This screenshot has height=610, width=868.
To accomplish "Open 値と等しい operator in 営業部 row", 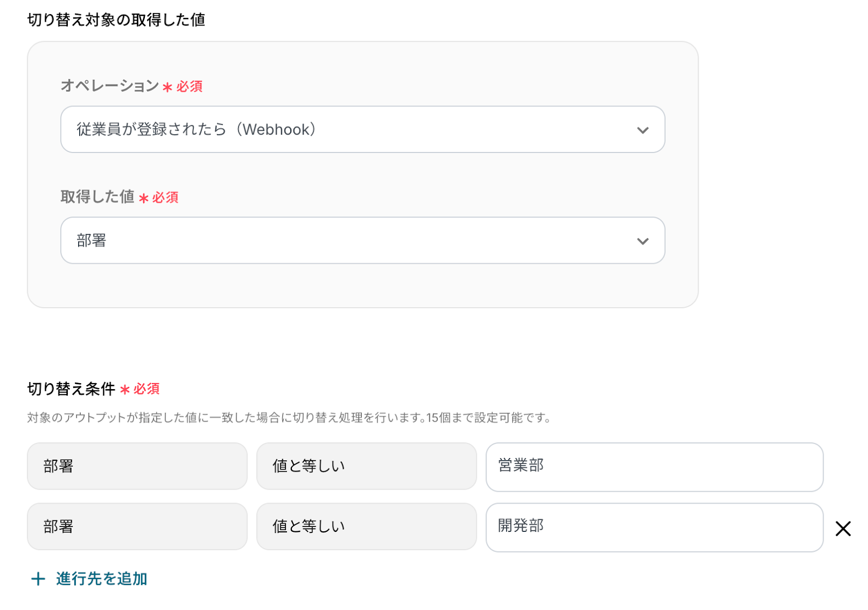I will click(x=366, y=466).
